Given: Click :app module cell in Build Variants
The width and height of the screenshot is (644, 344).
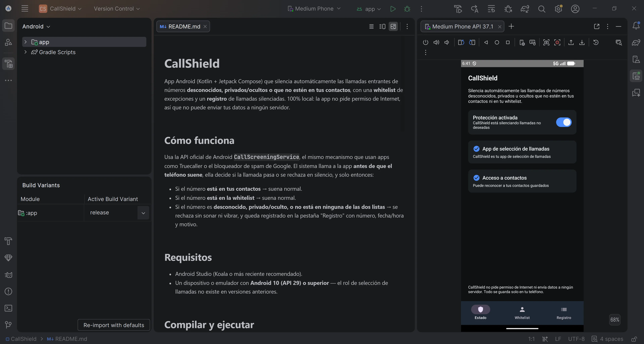Looking at the screenshot, I should 51,213.
